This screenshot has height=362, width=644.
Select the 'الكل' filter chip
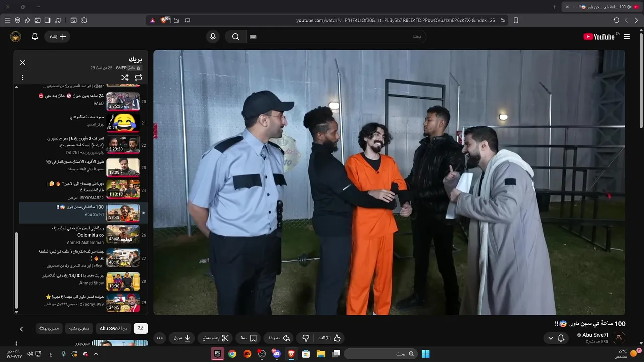[141, 328]
